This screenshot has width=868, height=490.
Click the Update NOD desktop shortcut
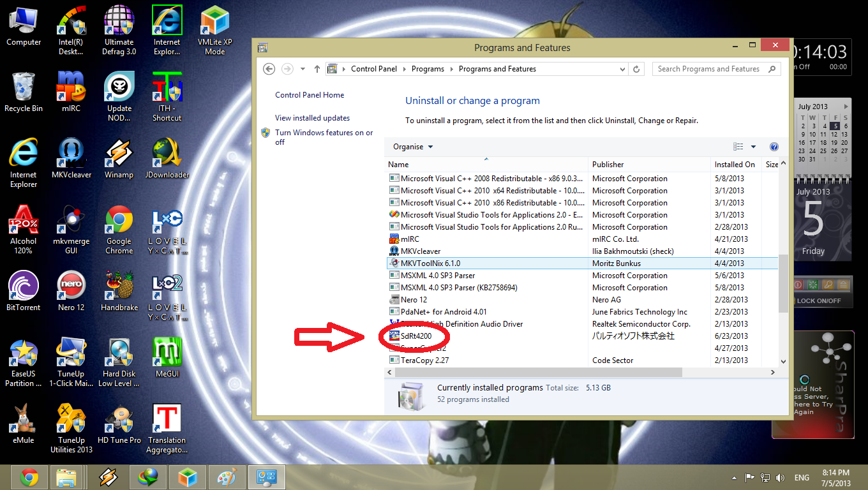pos(119,97)
